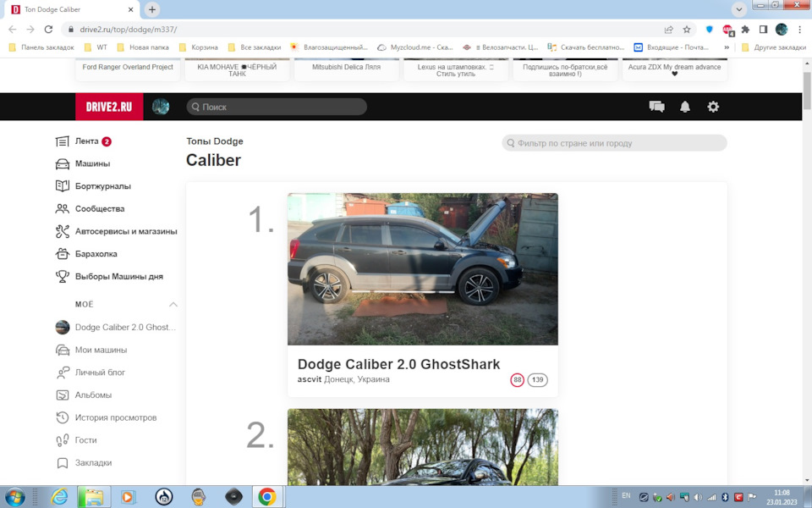Open new browser tab
812x508 pixels.
[x=151, y=9]
